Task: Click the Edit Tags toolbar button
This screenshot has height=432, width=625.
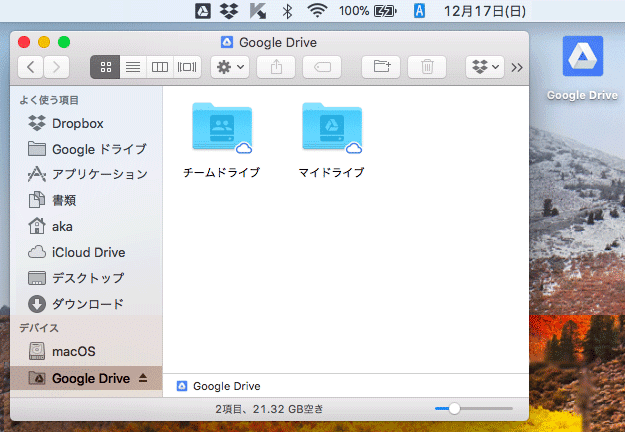Action: [322, 67]
